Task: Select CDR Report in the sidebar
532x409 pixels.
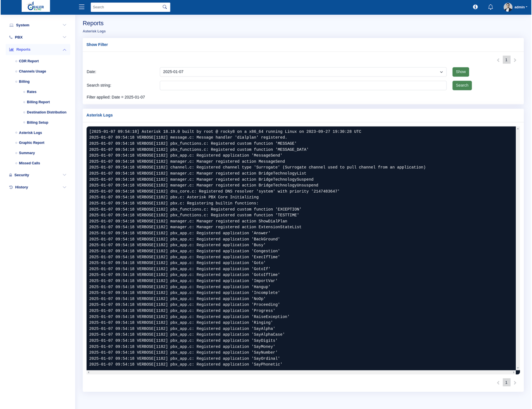Action: point(29,61)
